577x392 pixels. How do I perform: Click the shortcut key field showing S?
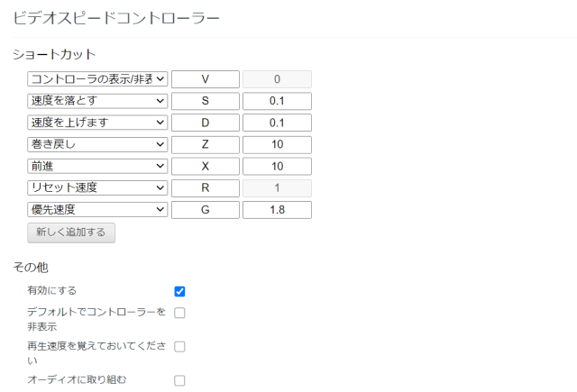(206, 101)
